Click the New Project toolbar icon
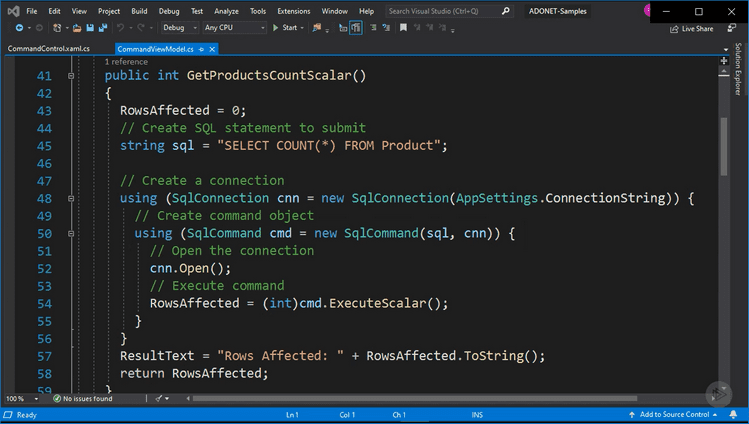 point(57,28)
